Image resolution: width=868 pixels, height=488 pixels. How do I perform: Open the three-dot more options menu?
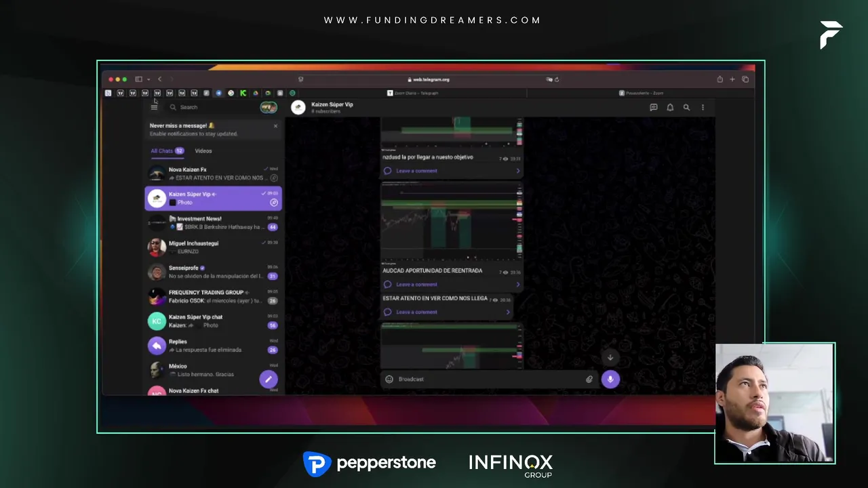[703, 107]
